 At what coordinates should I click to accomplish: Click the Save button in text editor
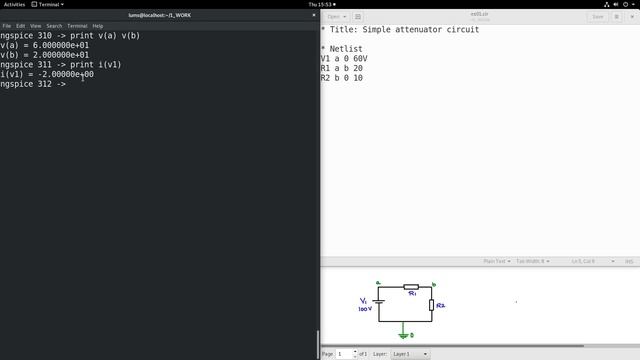[x=598, y=17]
